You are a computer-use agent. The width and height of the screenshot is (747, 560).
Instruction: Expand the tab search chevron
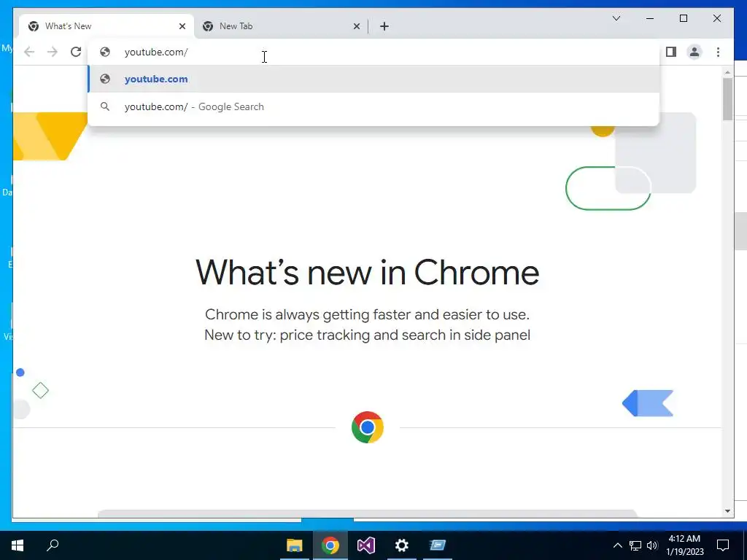[x=616, y=18]
